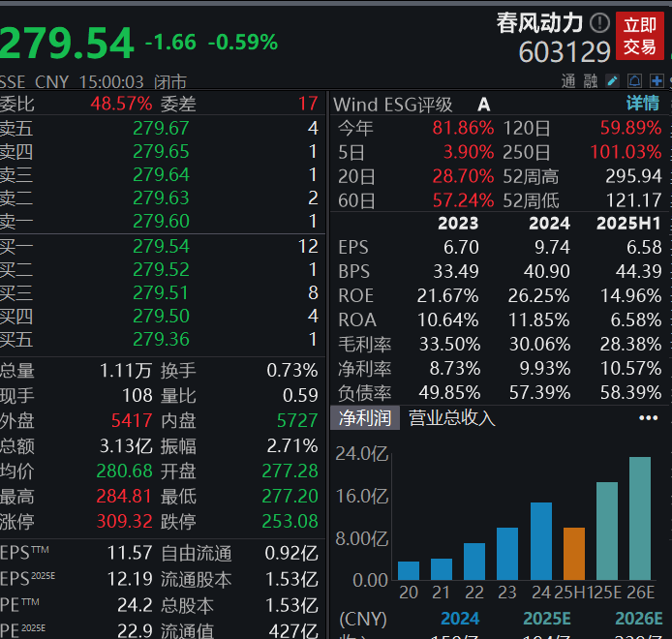The width and height of the screenshot is (672, 639).
Task: Click the info icon beside 春风动力
Action: pos(600,22)
